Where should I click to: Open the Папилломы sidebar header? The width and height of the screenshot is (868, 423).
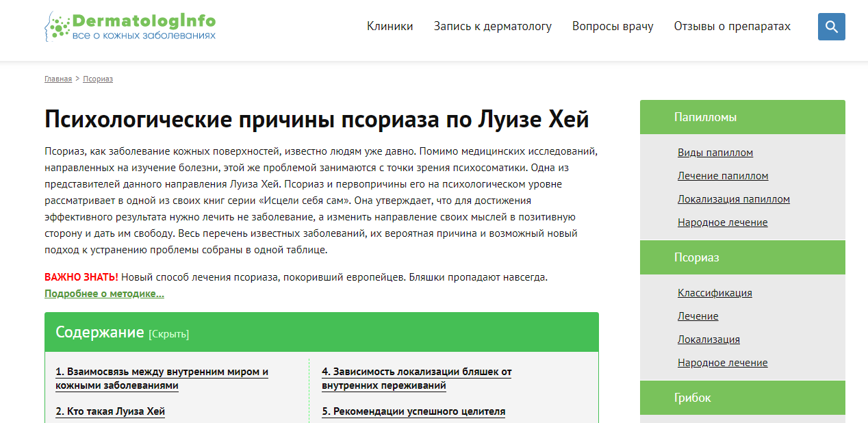coord(743,117)
